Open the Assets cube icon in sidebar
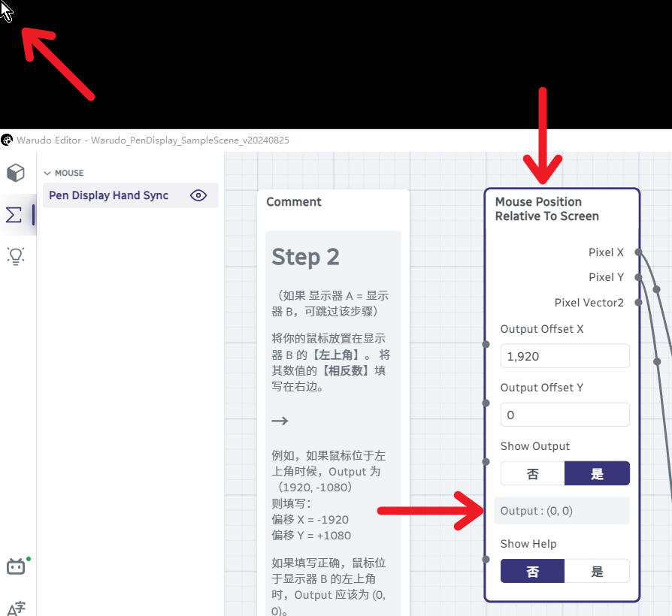Screen dimensions: 672x616 tap(16, 173)
